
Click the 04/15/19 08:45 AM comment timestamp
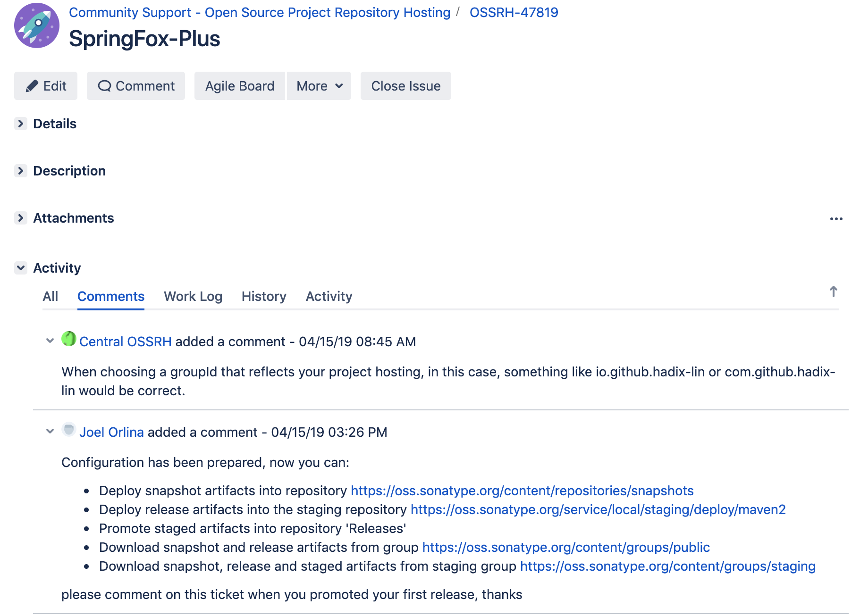(357, 341)
